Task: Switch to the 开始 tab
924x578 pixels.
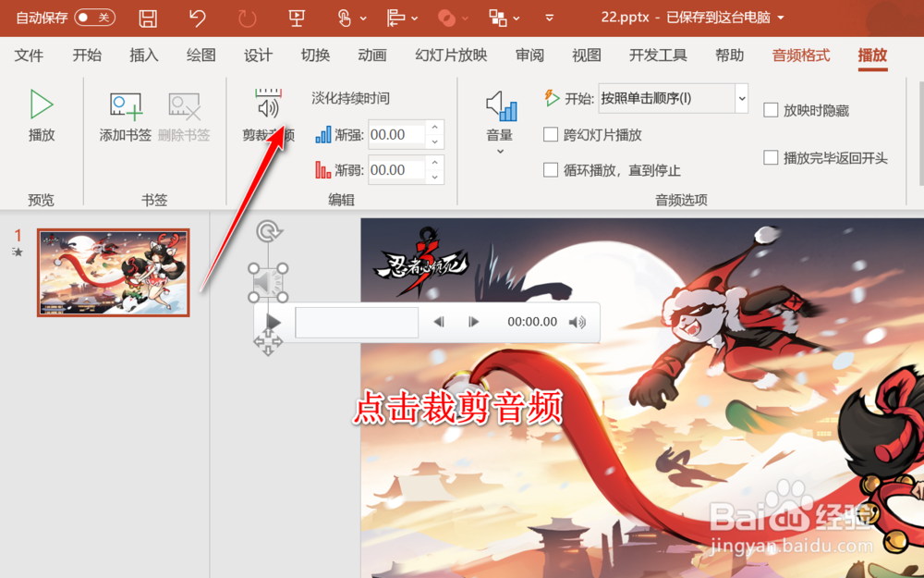Action: [x=87, y=55]
